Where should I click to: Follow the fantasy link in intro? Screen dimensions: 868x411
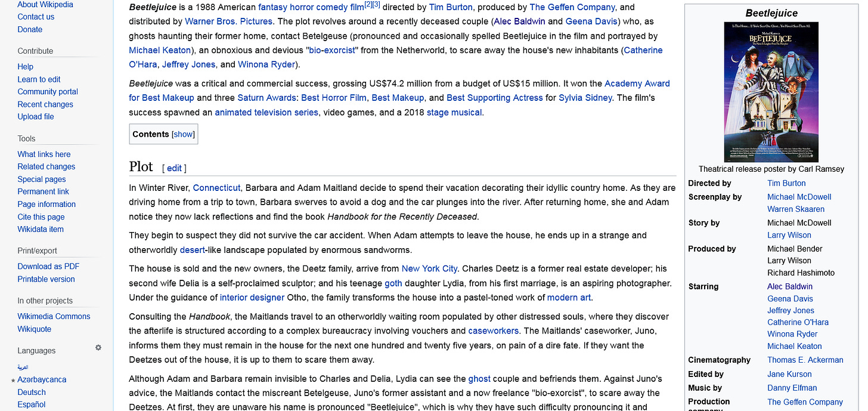click(274, 8)
